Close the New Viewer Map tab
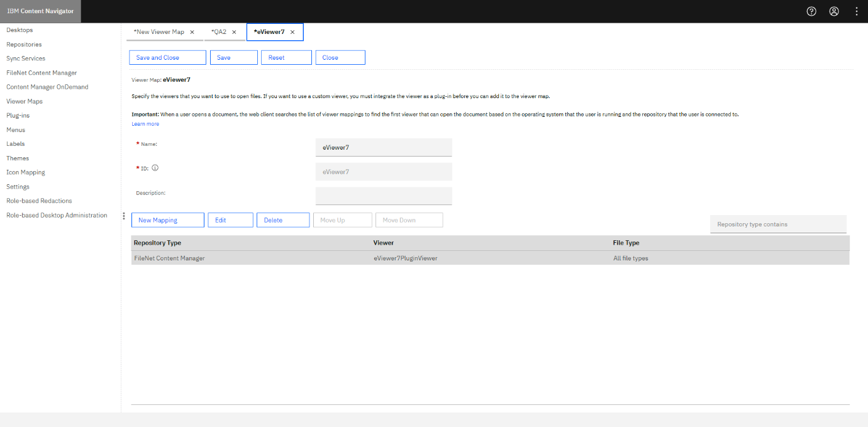868x427 pixels. (192, 32)
